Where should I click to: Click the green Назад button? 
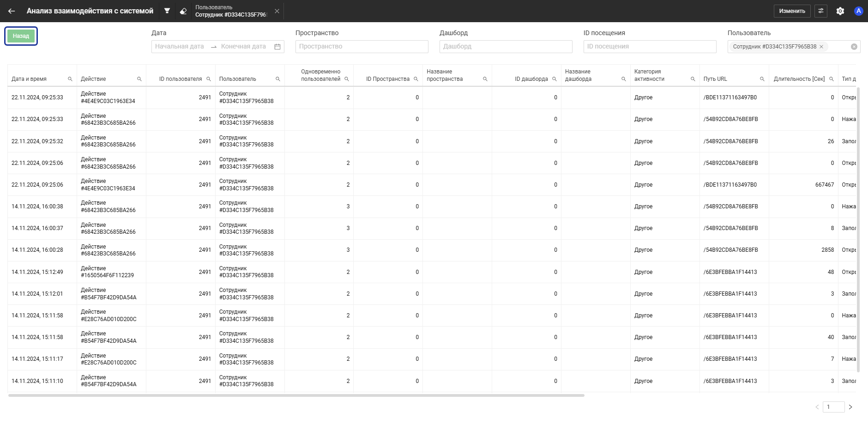click(21, 36)
